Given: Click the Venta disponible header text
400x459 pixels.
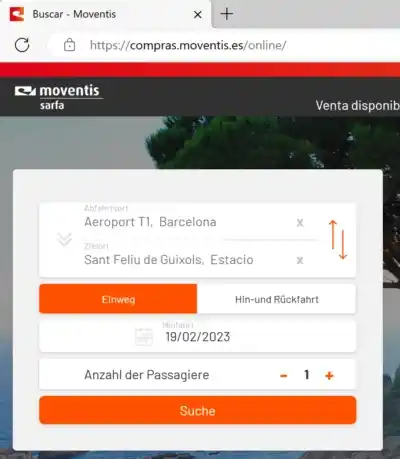Looking at the screenshot, I should [358, 105].
